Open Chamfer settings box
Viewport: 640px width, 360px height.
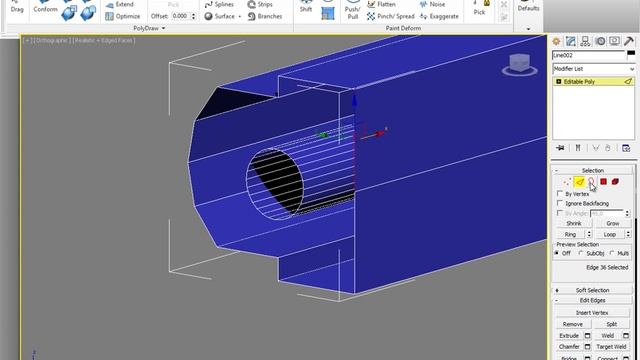(x=587, y=347)
